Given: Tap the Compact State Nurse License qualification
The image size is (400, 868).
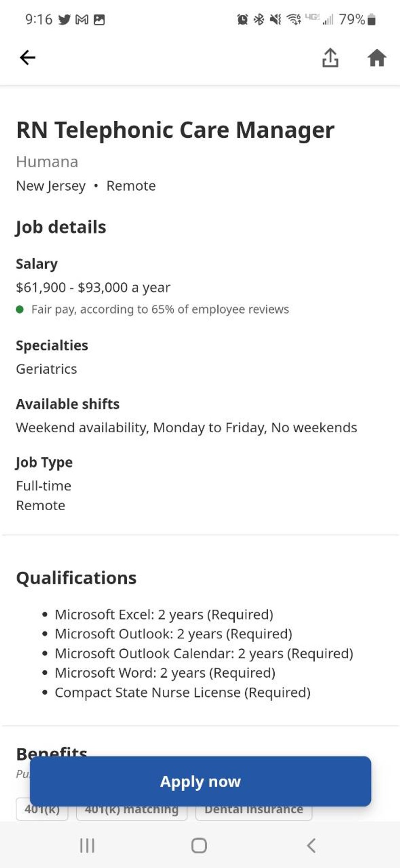Looking at the screenshot, I should point(183,692).
